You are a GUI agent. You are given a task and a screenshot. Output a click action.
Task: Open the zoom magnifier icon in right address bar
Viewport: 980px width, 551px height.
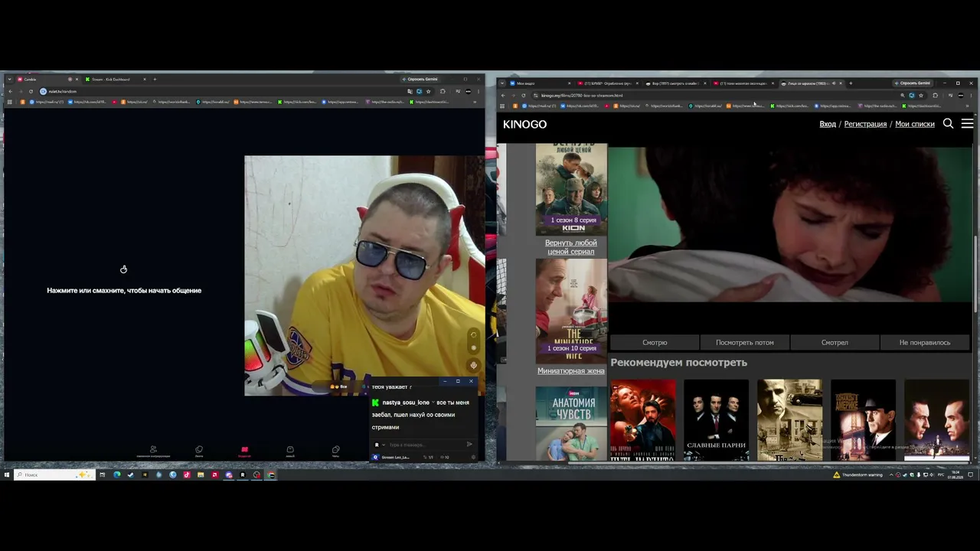[x=903, y=96]
